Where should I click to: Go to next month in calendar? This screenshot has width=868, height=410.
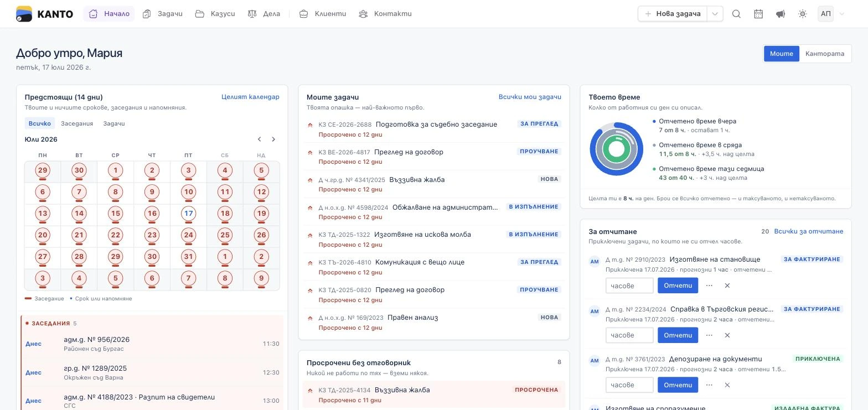(x=273, y=139)
